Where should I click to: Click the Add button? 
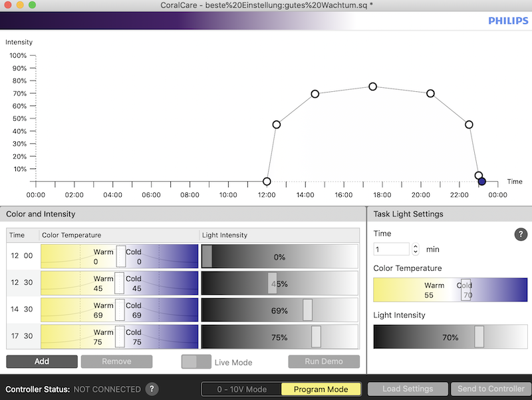(x=41, y=361)
